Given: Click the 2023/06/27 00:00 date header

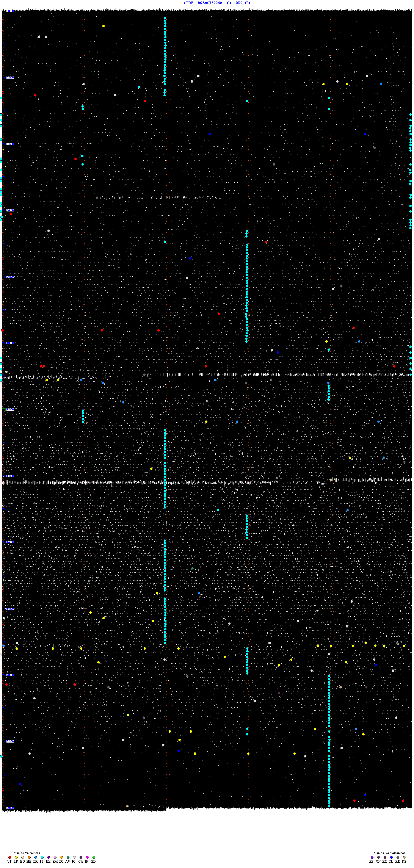Looking at the screenshot, I should pos(209,3).
